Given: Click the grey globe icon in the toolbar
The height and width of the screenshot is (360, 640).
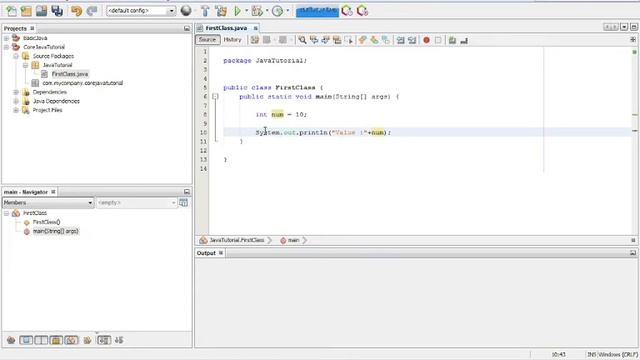Looking at the screenshot, I should 186,11.
